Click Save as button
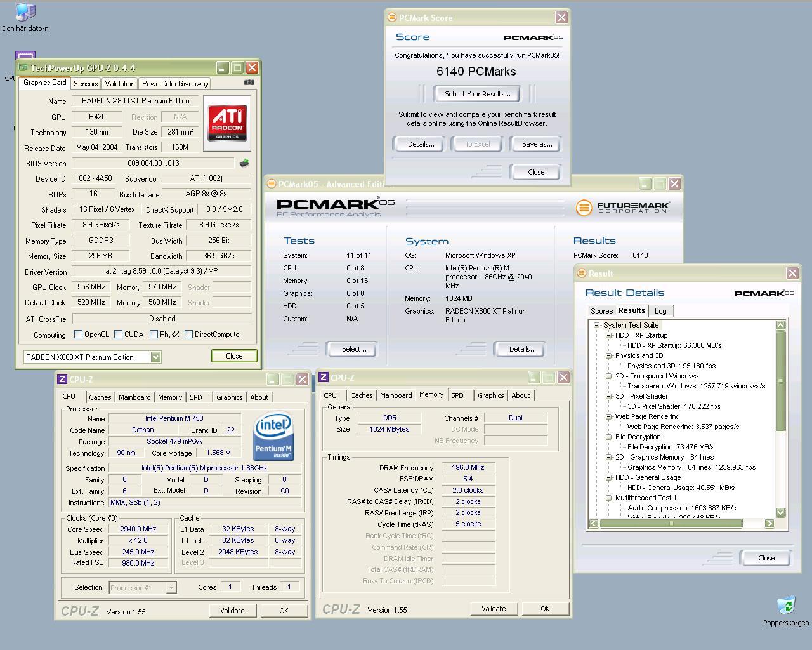Screen dimensions: 812x650 (x=537, y=144)
